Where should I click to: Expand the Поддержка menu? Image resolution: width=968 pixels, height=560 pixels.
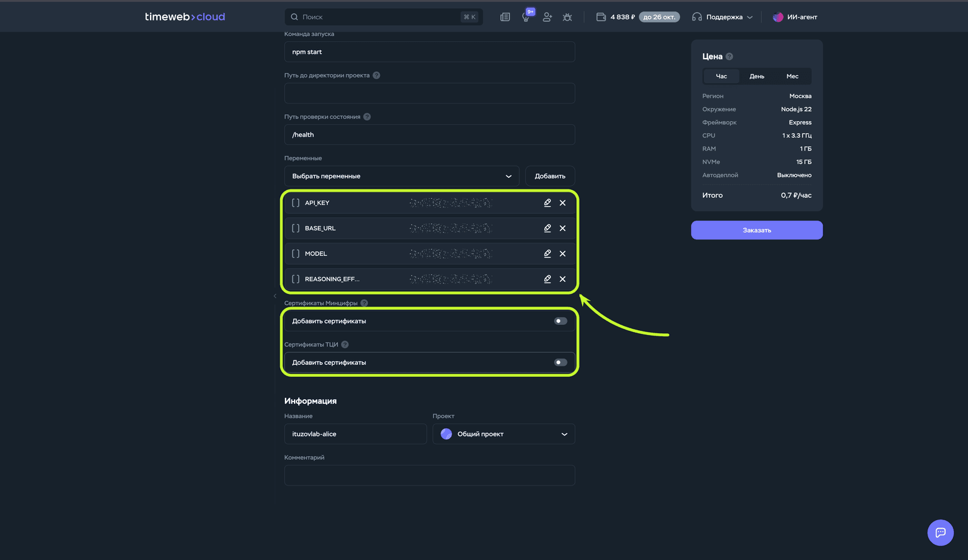point(723,17)
